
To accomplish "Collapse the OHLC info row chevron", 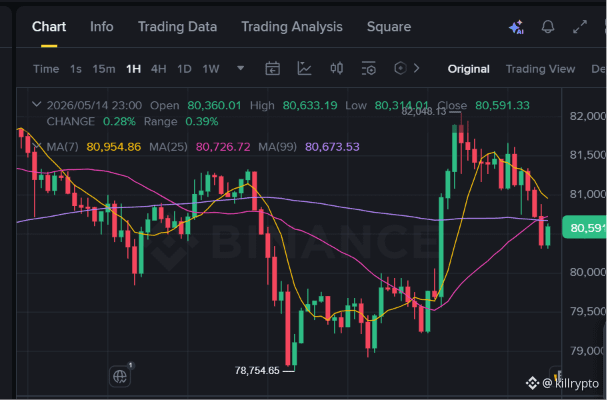I will click(36, 105).
